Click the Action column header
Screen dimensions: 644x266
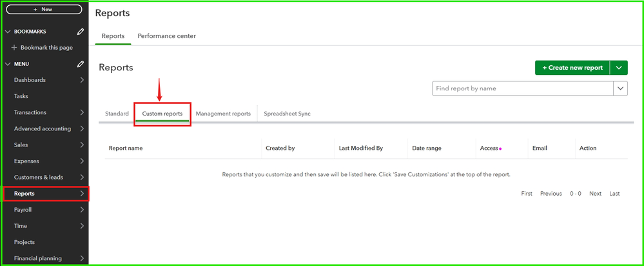[x=588, y=148]
